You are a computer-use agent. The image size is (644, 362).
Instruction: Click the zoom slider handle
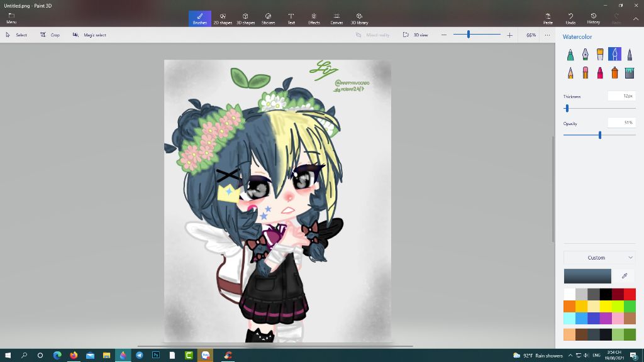(x=468, y=35)
